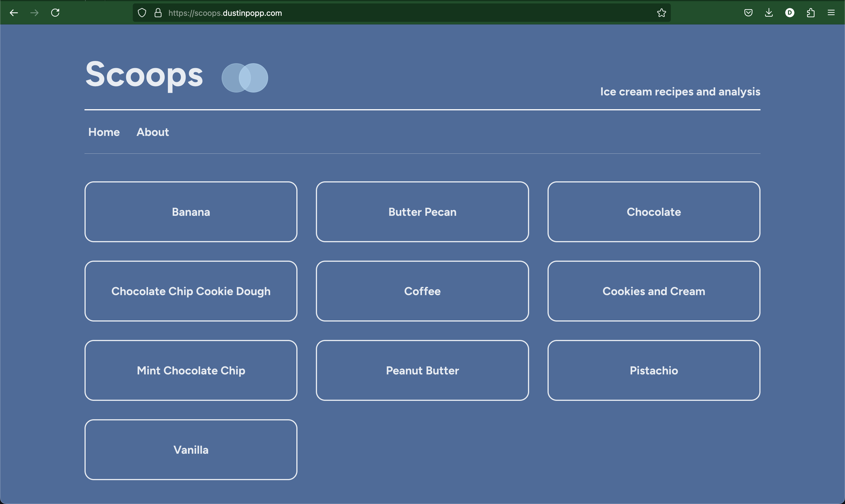
Task: Open the About nav link
Action: [x=153, y=132]
